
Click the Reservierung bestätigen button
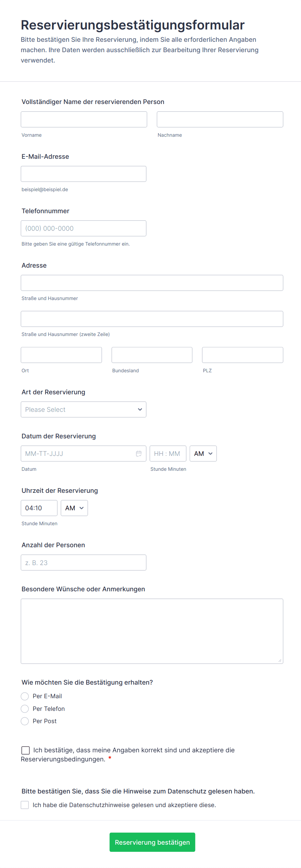(x=152, y=842)
